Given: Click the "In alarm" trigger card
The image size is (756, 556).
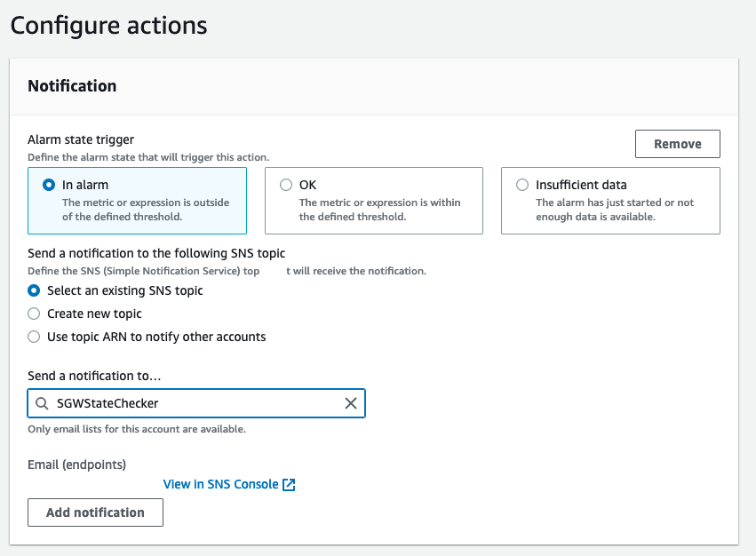Looking at the screenshot, I should pos(137,200).
